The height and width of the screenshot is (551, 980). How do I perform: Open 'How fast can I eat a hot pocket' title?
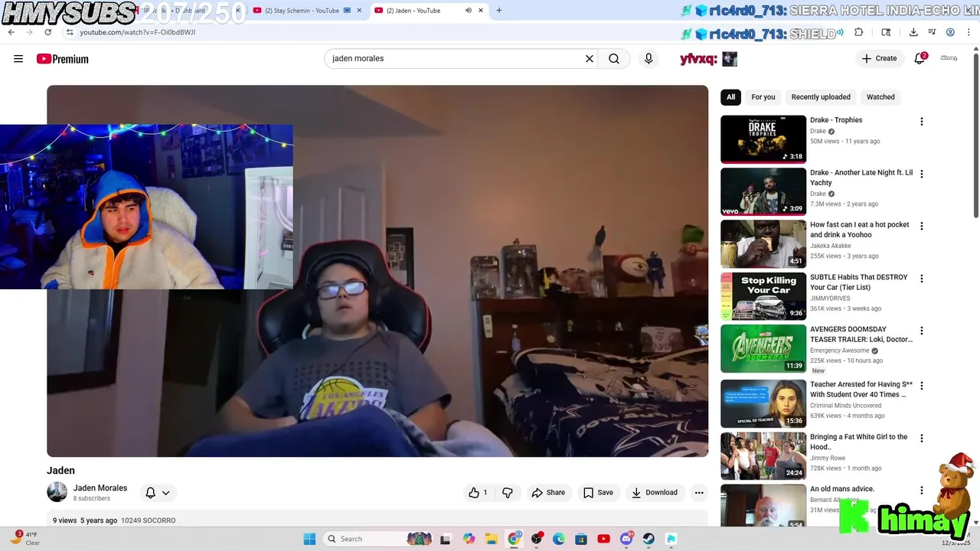[860, 230]
